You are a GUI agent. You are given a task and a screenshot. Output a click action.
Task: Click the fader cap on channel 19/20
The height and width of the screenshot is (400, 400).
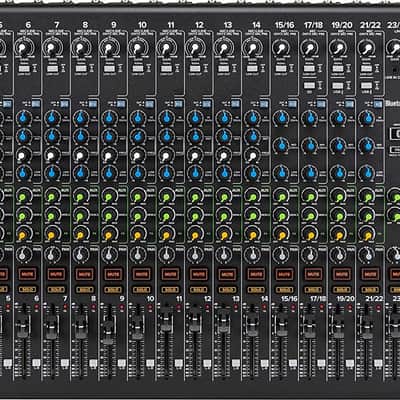[x=338, y=327]
